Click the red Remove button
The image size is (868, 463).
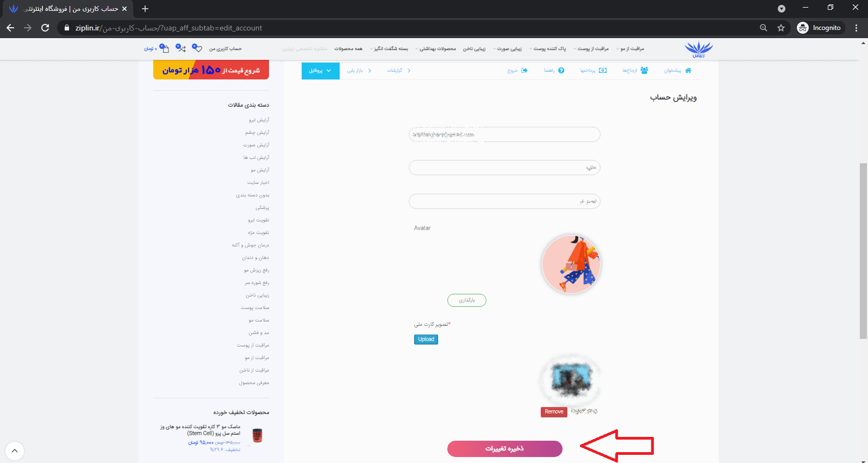554,412
